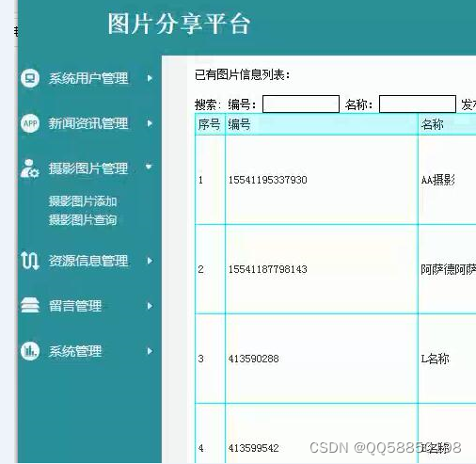The width and height of the screenshot is (476, 464).
Task: Expand the 新闻资讯管理 arrow
Action: (150, 123)
